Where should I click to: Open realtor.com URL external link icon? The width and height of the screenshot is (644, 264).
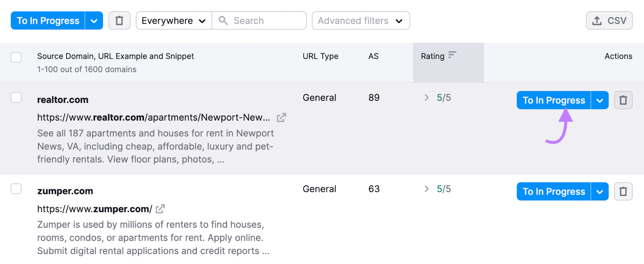point(281,118)
